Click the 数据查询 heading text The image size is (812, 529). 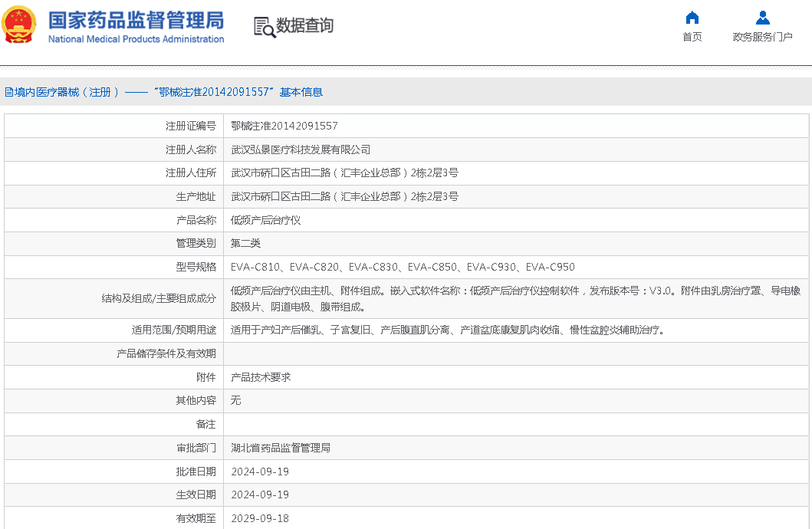pos(304,26)
